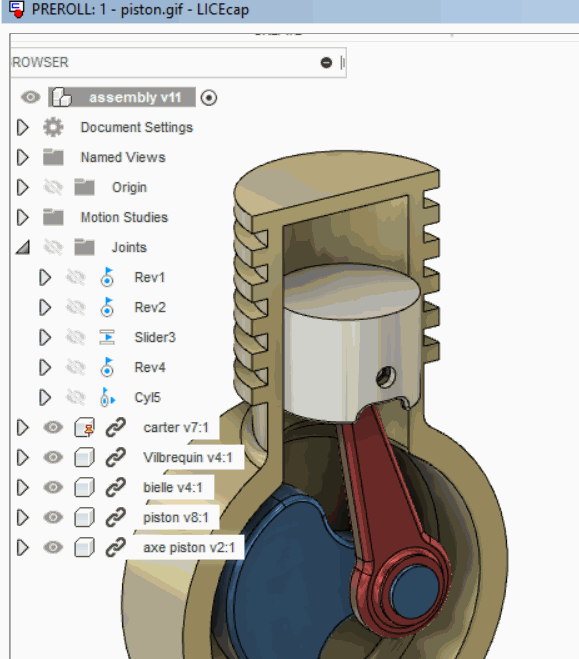Click the Document Settings gear icon
Viewport: 579px width, 659px height.
(x=53, y=127)
